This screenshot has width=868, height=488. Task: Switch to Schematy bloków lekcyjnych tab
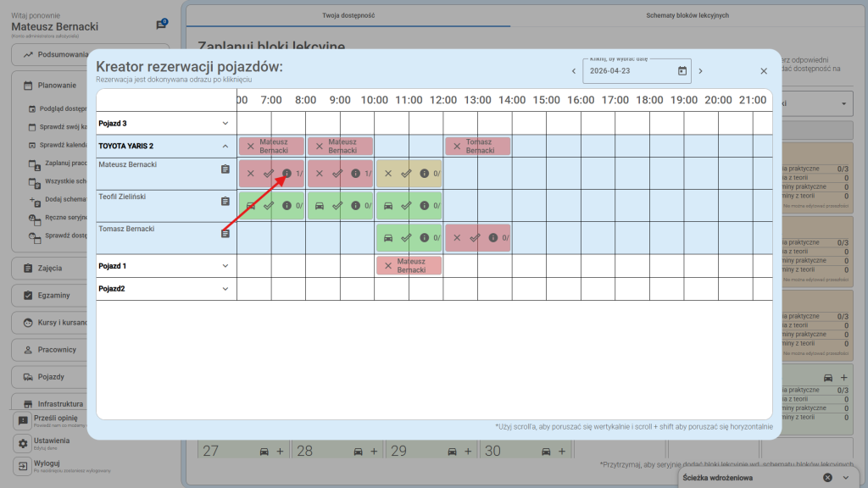(687, 15)
